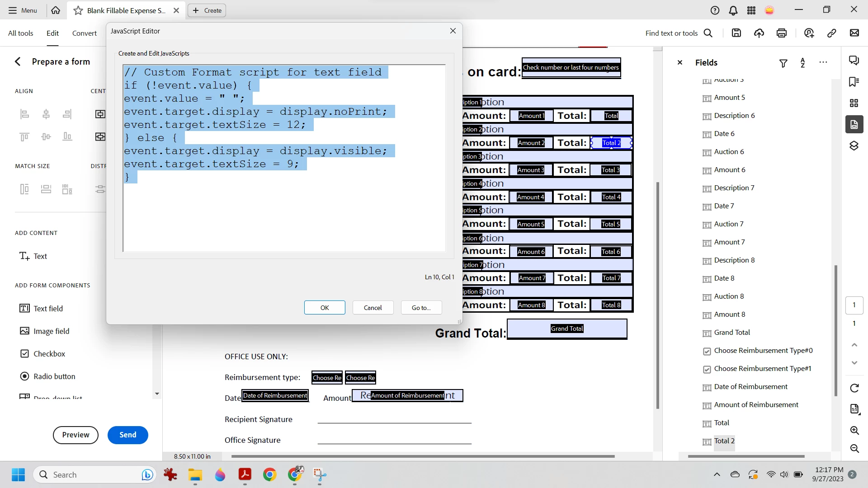Open the comments panel icon

854,61
